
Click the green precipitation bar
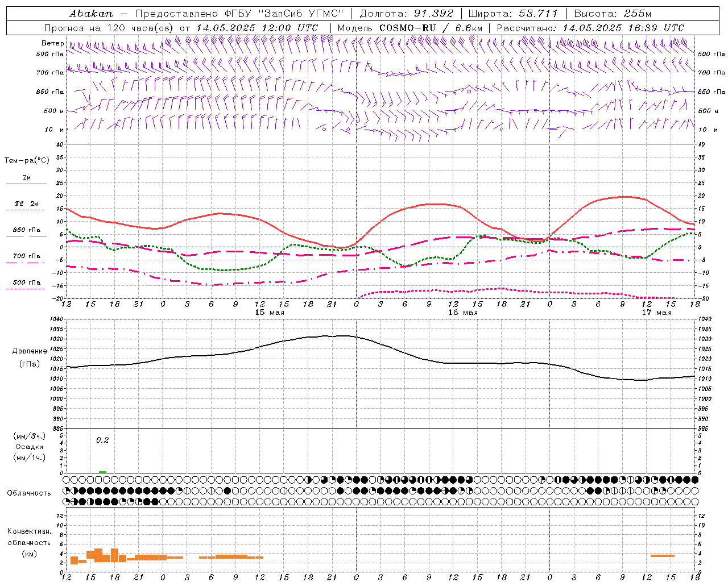pyautogui.click(x=102, y=472)
